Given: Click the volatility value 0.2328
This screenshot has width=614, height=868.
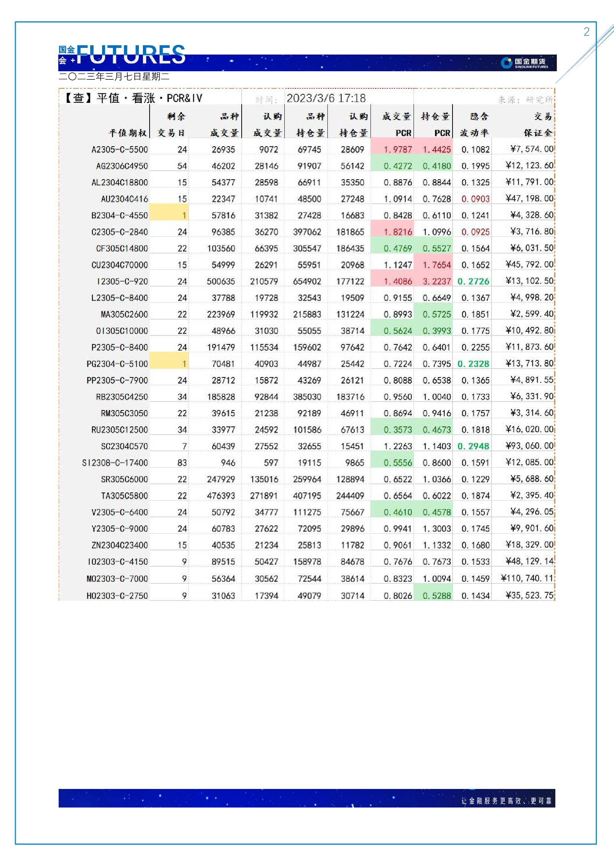Looking at the screenshot, I should 473,364.
